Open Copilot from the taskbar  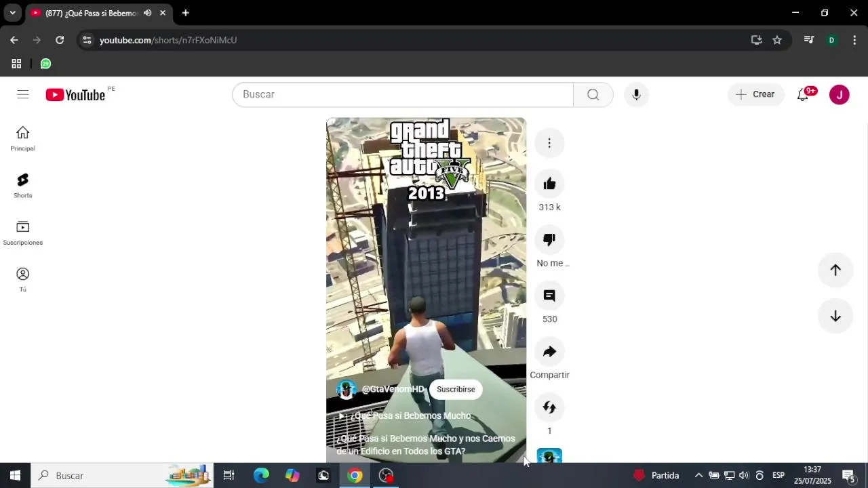coord(292,476)
